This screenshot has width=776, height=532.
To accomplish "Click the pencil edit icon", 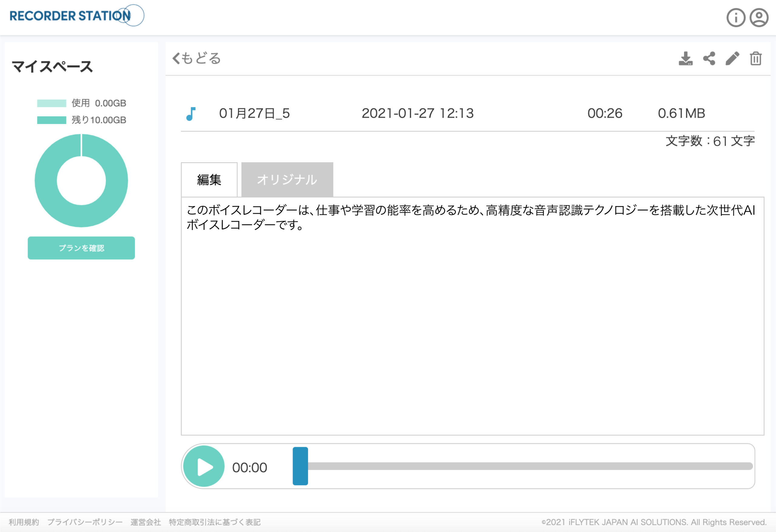I will [733, 58].
